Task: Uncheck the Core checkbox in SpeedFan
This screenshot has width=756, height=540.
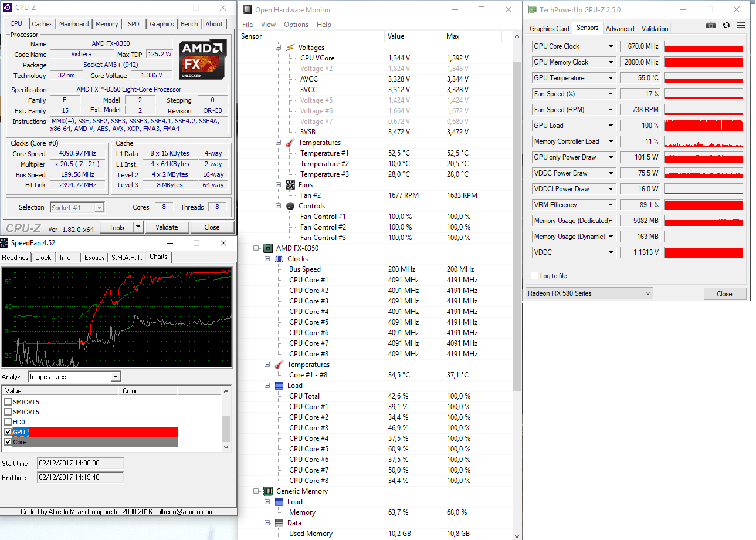Action: 8,442
